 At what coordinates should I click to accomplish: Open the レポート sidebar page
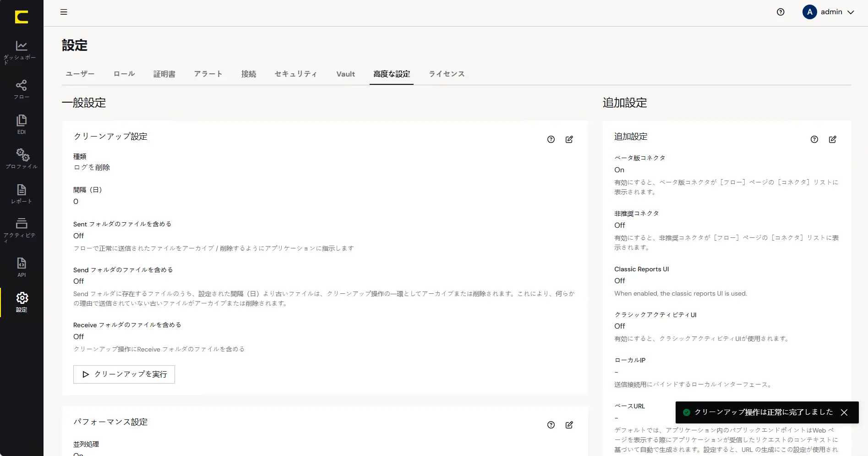click(22, 193)
